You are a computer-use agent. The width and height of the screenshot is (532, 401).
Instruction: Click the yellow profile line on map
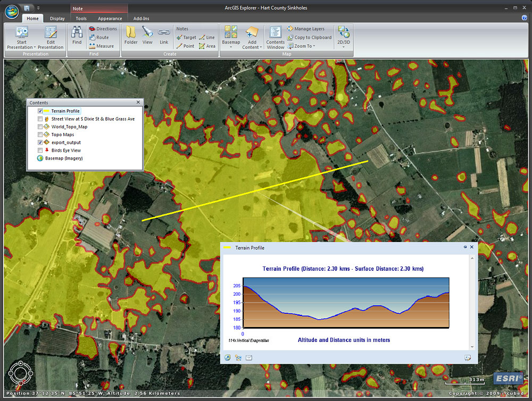point(255,191)
